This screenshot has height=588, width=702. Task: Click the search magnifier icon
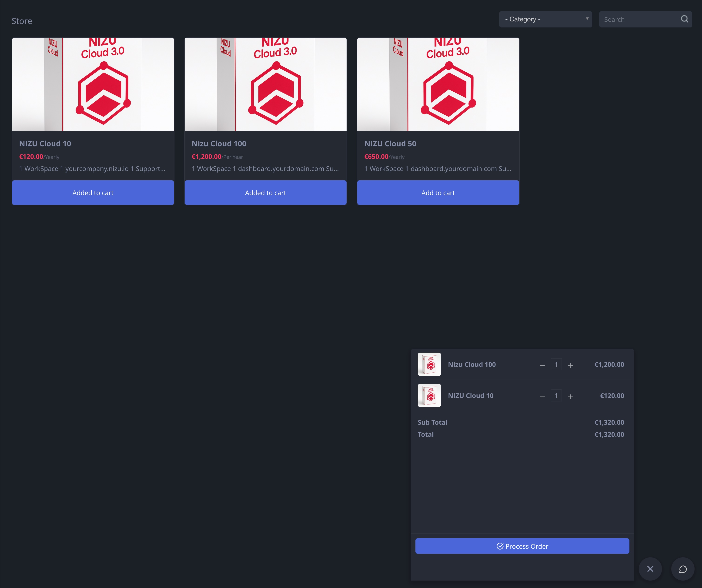684,19
